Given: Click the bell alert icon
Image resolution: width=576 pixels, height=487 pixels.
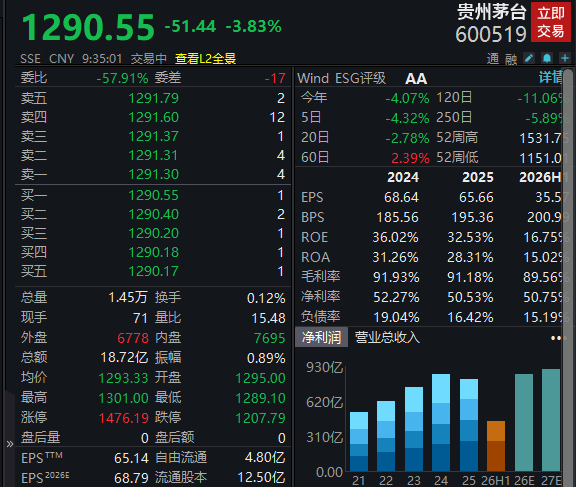Looking at the screenshot, I should click(547, 58).
